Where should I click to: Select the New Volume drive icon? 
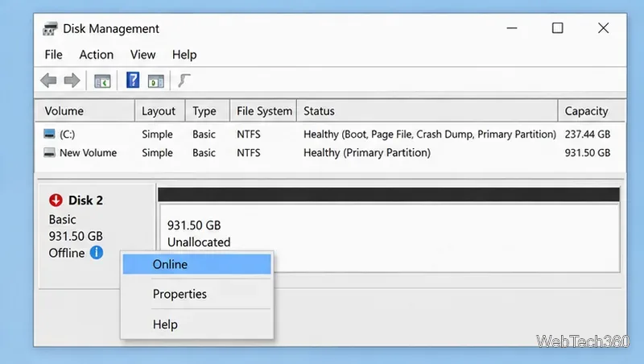(49, 152)
